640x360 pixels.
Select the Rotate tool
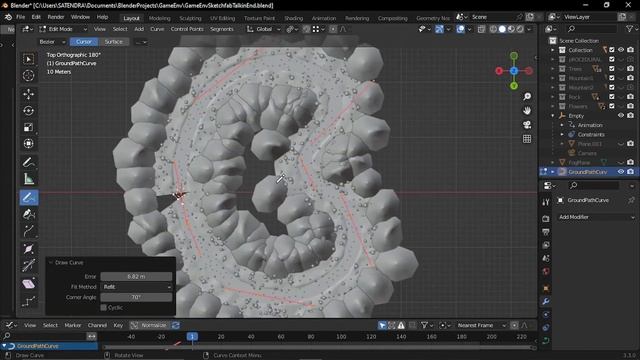29,111
